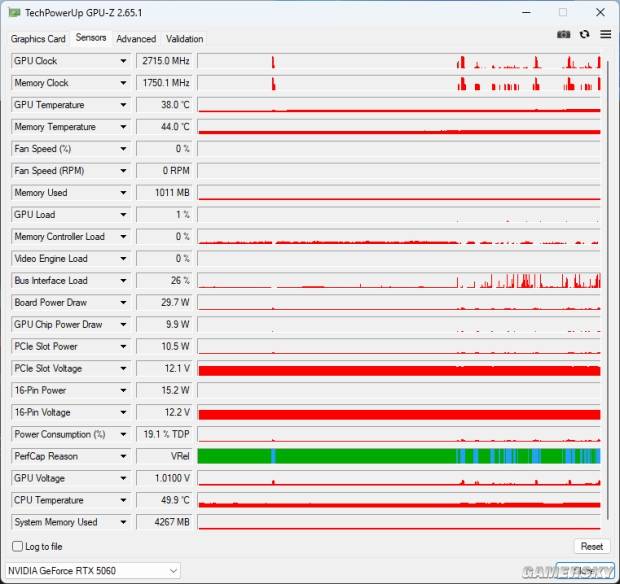
Task: Open the PerfCap Reason dropdown
Action: (x=123, y=456)
